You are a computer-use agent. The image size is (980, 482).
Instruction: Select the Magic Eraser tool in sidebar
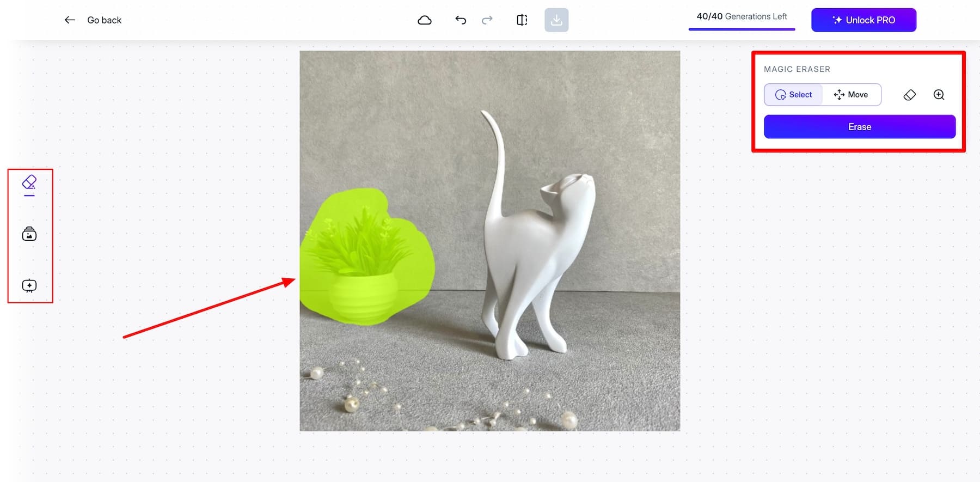pyautogui.click(x=29, y=182)
